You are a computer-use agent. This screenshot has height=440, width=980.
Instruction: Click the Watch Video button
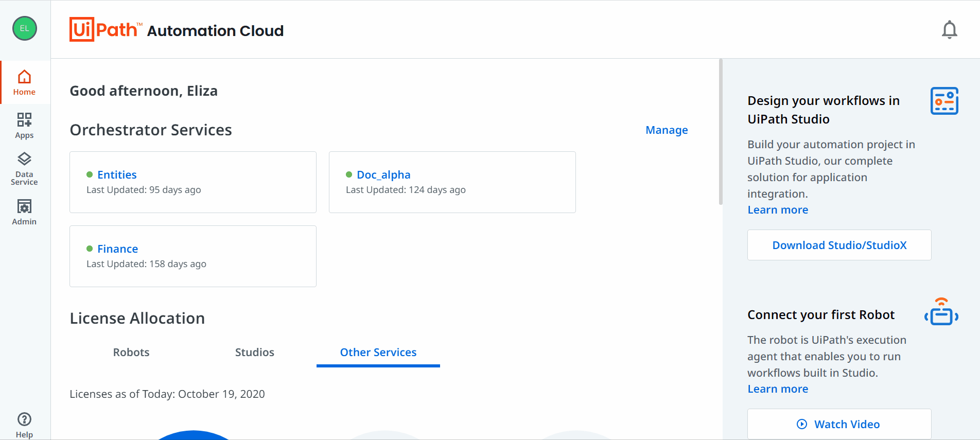(839, 424)
